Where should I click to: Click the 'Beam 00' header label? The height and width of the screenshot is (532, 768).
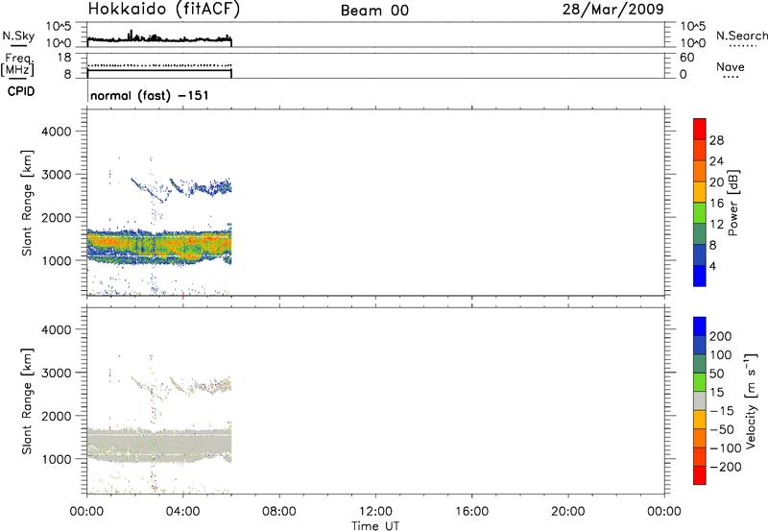click(x=374, y=11)
